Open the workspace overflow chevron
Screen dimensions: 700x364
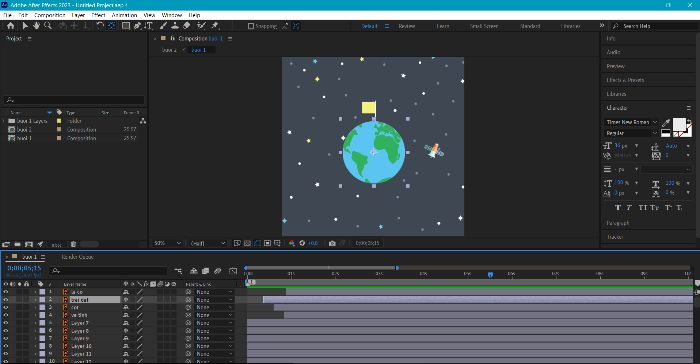602,26
